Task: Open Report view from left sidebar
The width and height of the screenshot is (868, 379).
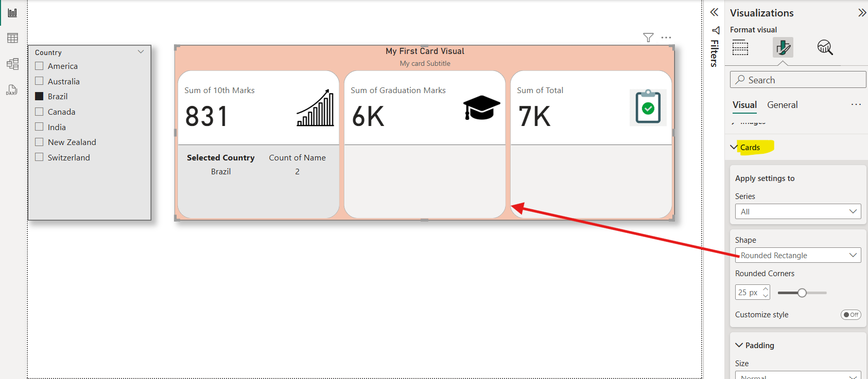Action: point(12,13)
